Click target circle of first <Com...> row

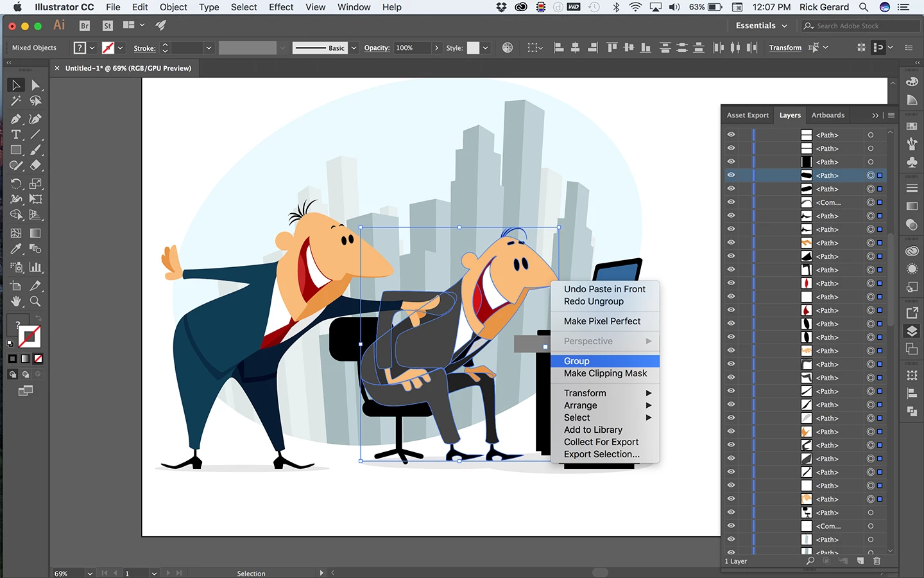click(871, 202)
